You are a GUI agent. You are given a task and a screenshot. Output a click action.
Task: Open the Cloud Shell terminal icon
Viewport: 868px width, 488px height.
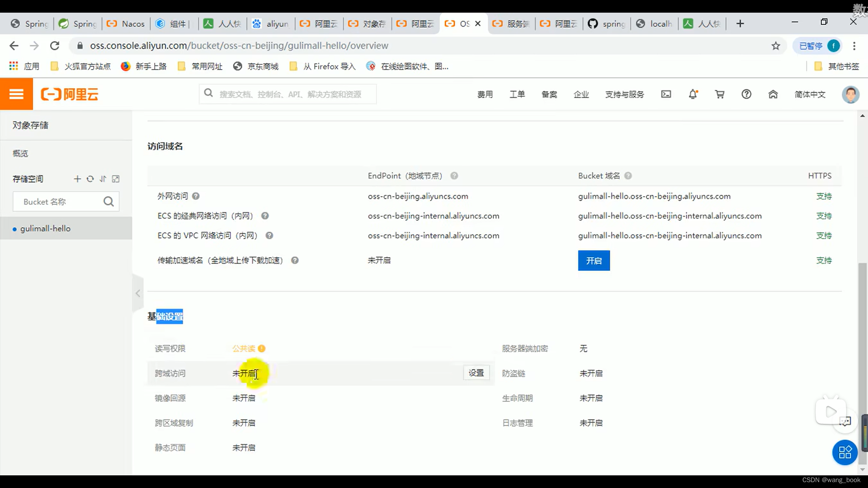click(x=666, y=94)
